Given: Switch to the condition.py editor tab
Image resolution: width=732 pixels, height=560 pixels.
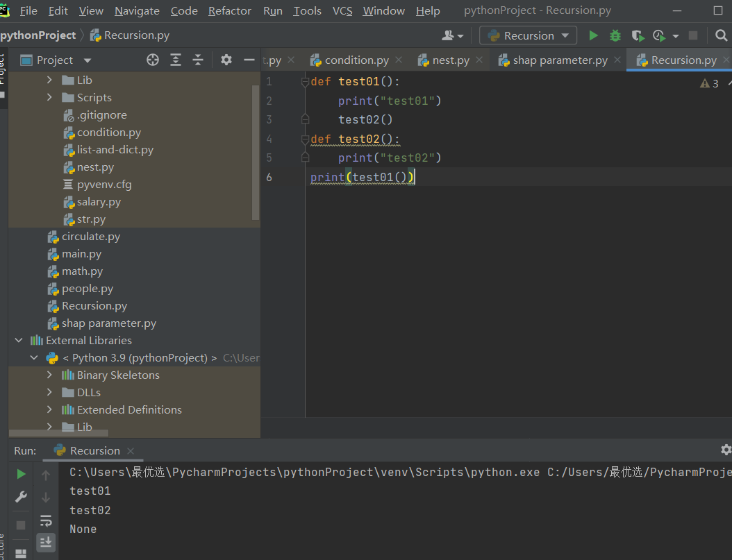Looking at the screenshot, I should click(x=357, y=60).
